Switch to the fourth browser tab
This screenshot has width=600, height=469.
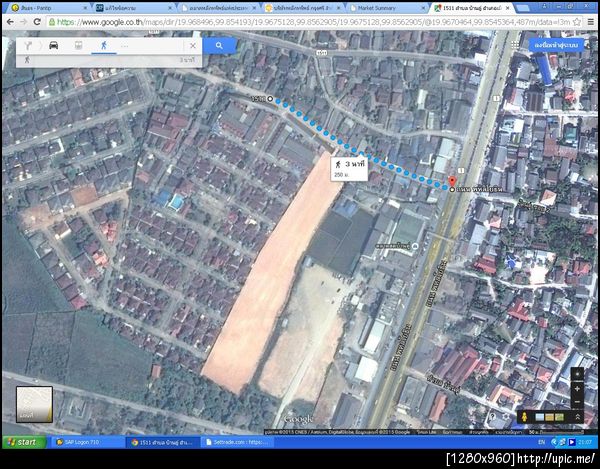(304, 8)
